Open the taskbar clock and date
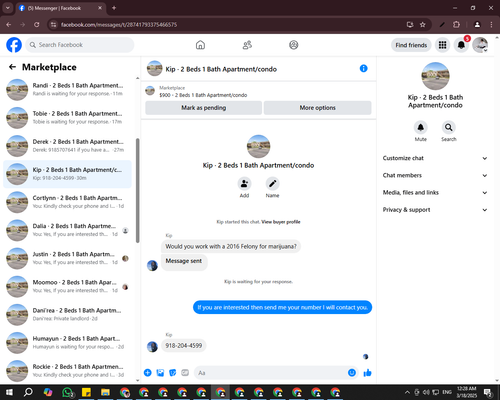This screenshot has width=500, height=400. coord(467,392)
